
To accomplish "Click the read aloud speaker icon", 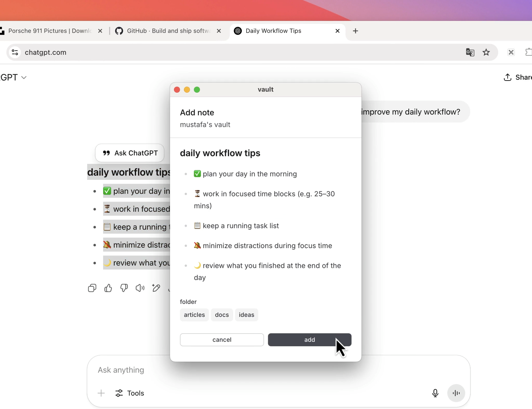I will coord(140,288).
